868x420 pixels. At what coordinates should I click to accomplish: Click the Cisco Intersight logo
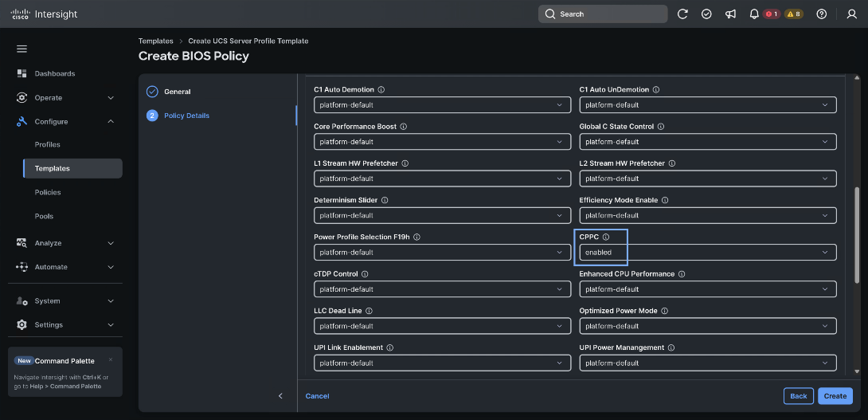[44, 14]
